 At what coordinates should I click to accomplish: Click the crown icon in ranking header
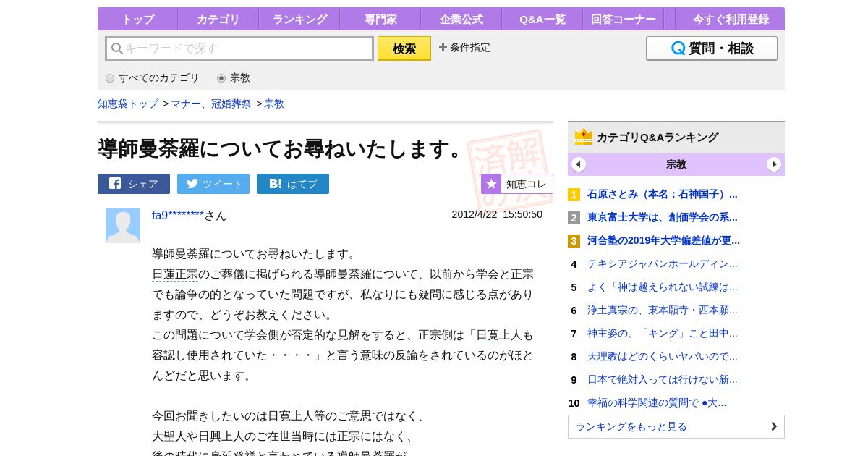coord(584,137)
